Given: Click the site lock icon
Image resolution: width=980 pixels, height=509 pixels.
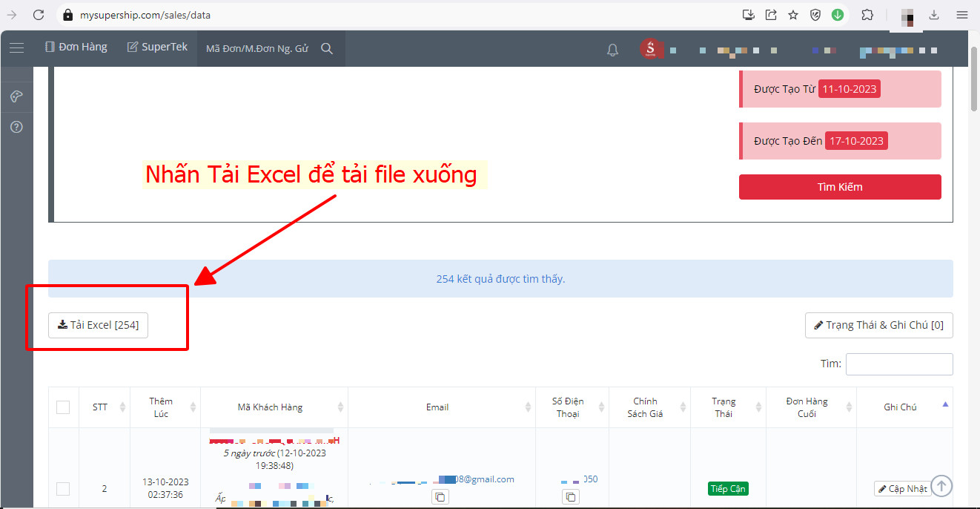Looking at the screenshot, I should coord(68,15).
